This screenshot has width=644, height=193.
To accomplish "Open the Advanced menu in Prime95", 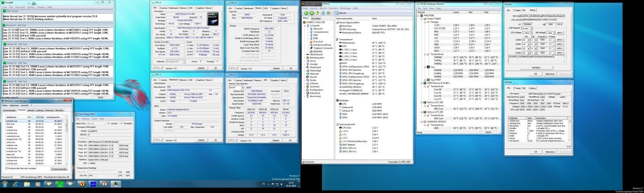I will pyautogui.click(x=19, y=7).
